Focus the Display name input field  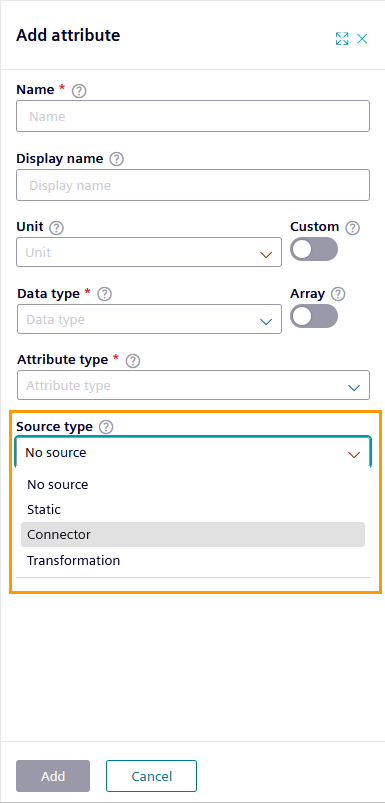pos(193,185)
